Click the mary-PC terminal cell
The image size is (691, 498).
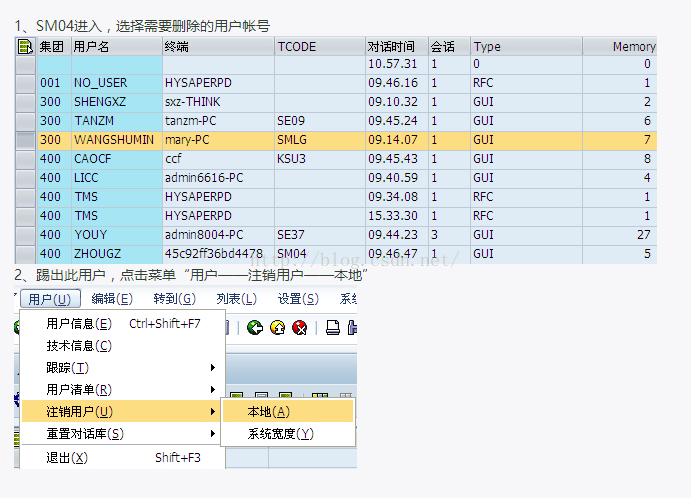[x=218, y=140]
